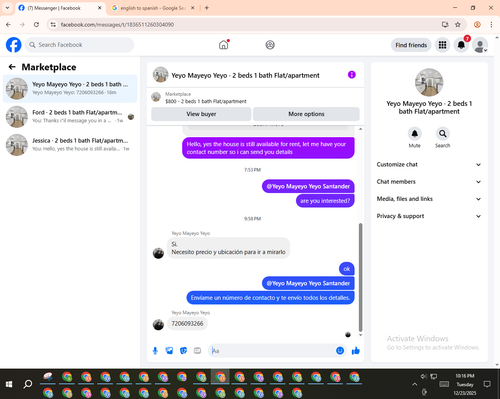500x399 pixels.
Task: Send a thumbs-up like
Action: (356, 351)
